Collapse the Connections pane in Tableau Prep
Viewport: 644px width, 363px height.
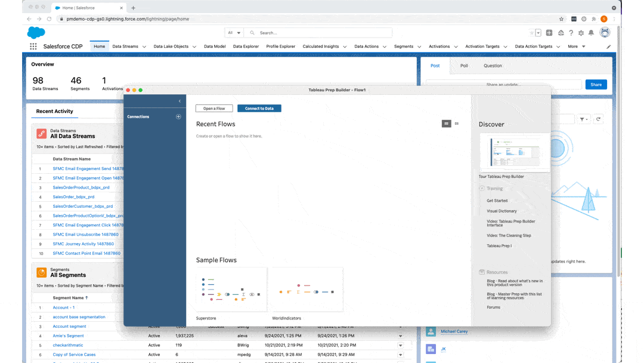pos(179,101)
